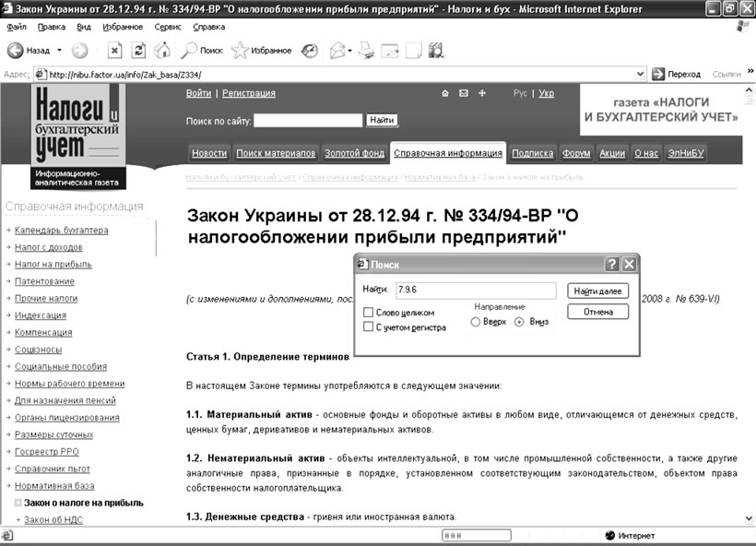Viewport: 756px width, 546px height.
Task: Open the Избранное favorites star
Action: 241,50
